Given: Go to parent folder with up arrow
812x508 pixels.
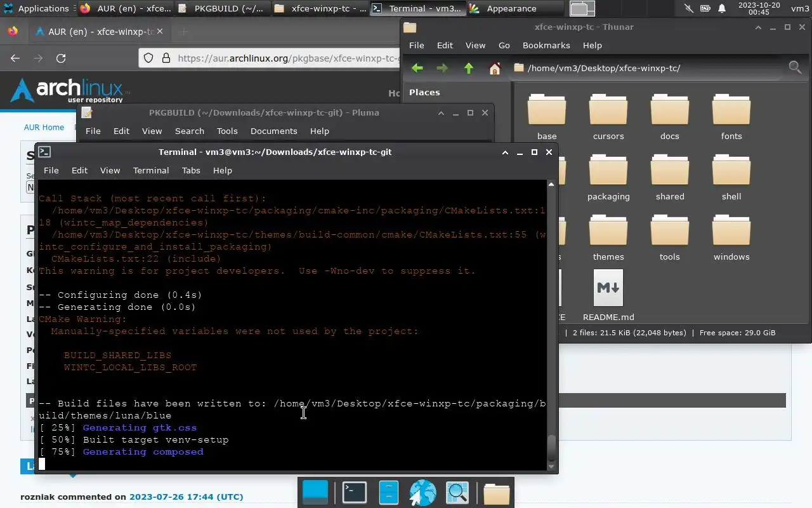Looking at the screenshot, I should pyautogui.click(x=469, y=68).
